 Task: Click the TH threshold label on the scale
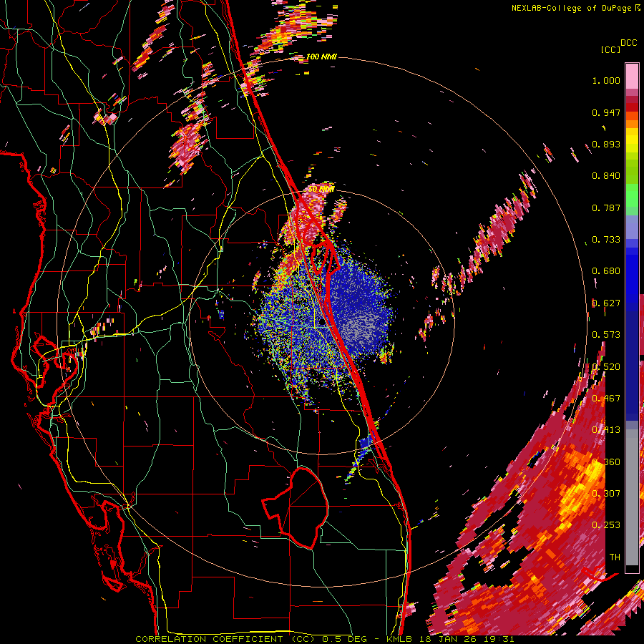point(615,557)
